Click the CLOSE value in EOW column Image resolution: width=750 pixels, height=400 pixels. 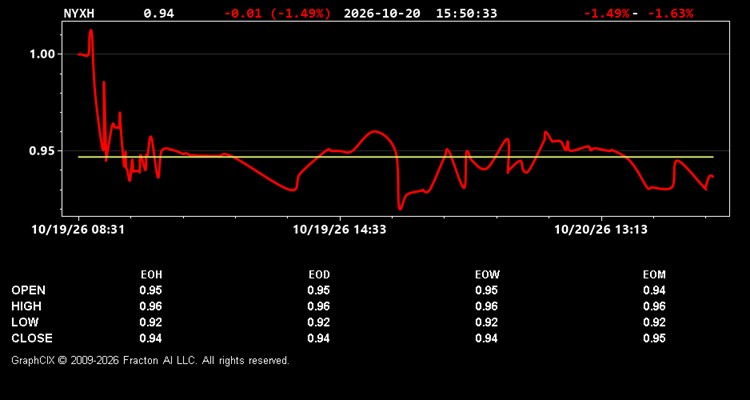coord(486,338)
